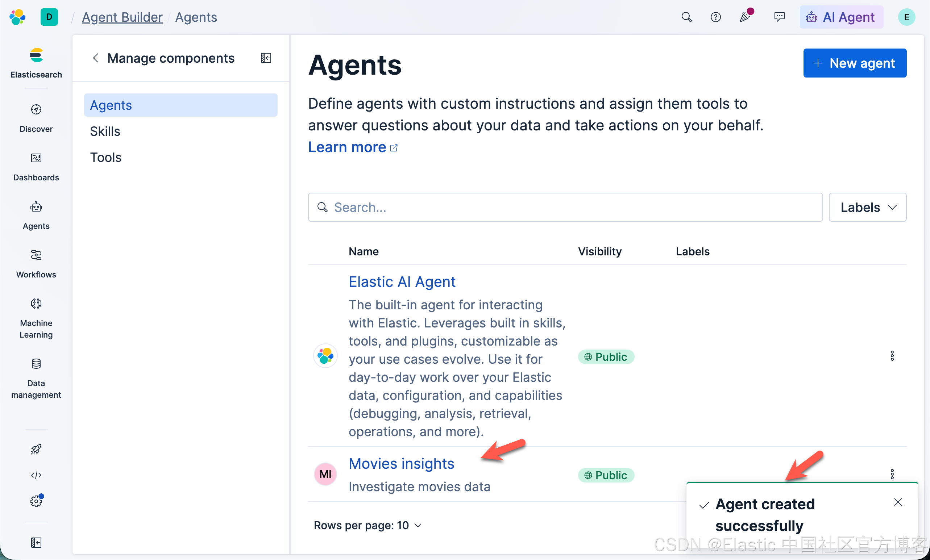Click the Investigate movies data description

pos(419,486)
